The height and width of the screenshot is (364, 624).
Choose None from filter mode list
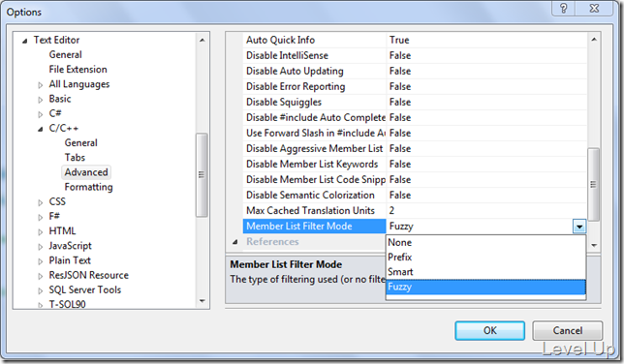click(x=485, y=242)
